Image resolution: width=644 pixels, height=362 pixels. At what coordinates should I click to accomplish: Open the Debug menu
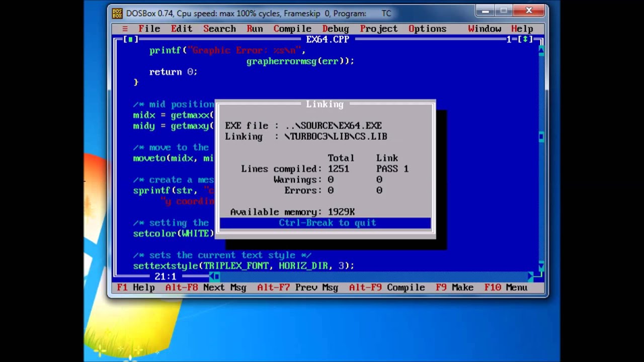[335, 29]
